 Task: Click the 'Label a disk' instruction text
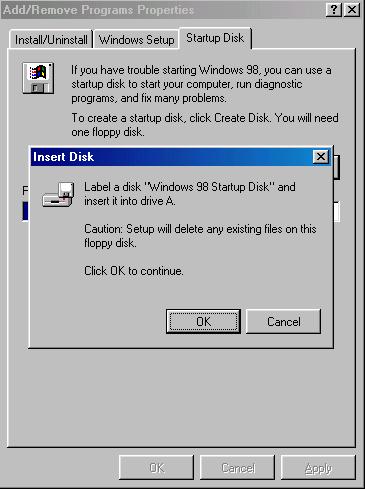[x=190, y=194]
